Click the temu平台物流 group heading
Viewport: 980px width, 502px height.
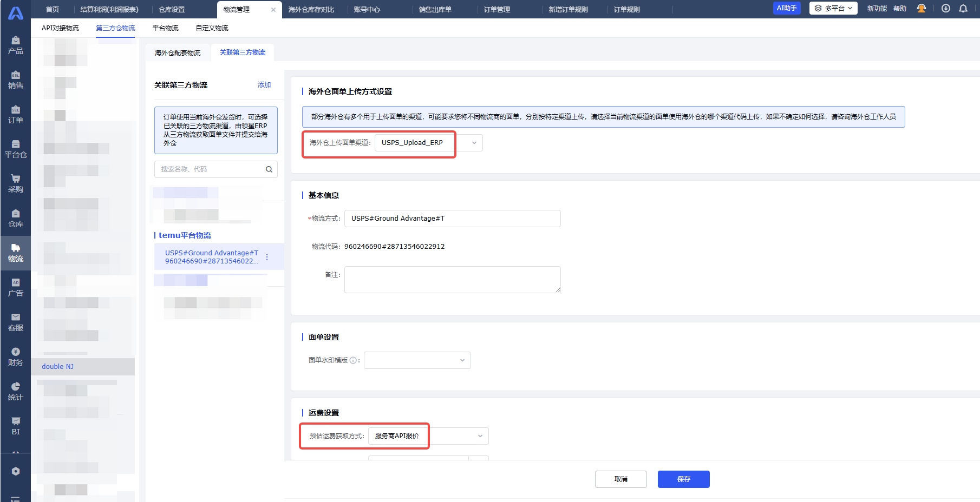tap(185, 235)
